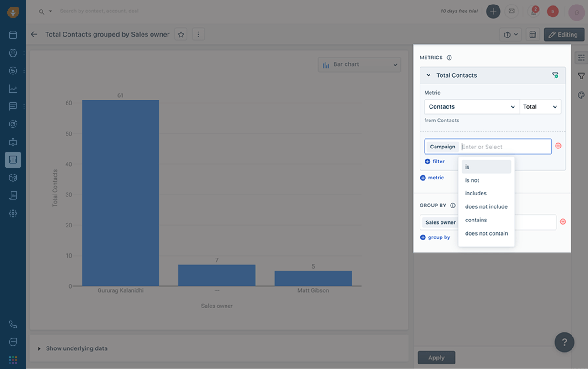This screenshot has height=369, width=588.
Task: Open the color palette theme icon
Action: 581,95
